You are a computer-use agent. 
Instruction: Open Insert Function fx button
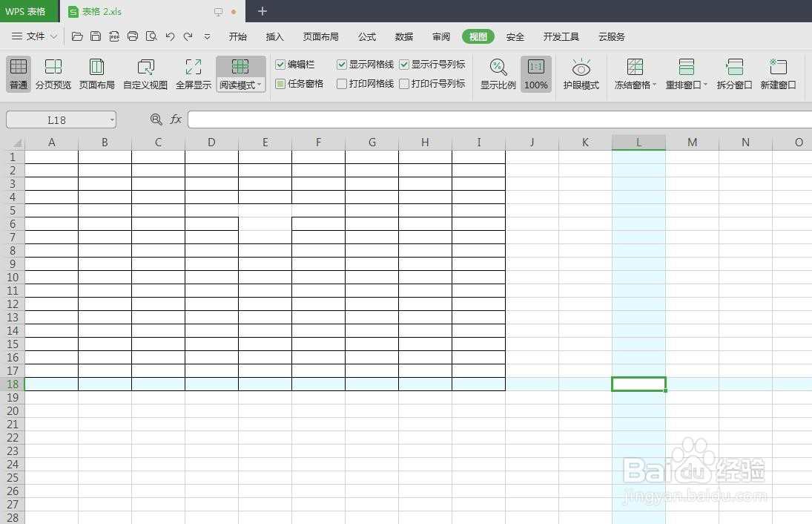click(x=176, y=119)
